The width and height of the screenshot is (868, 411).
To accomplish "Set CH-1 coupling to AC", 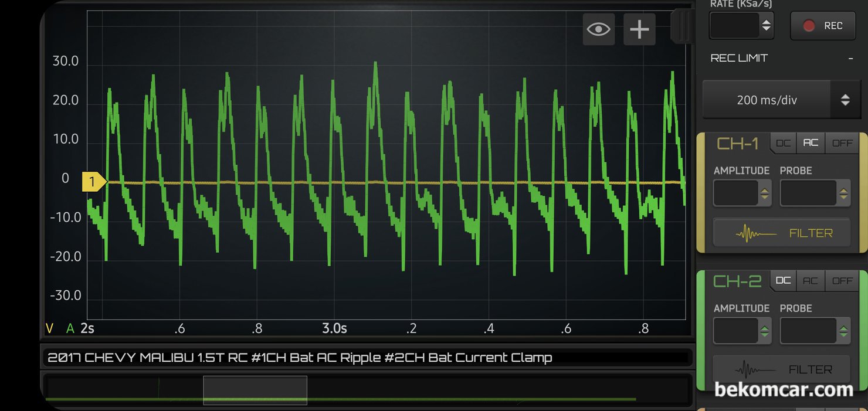I will click(811, 143).
